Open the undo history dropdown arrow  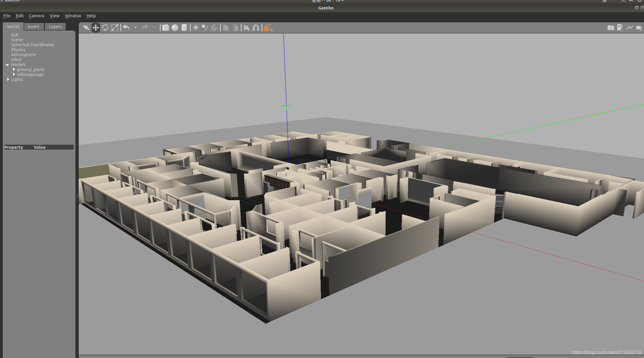(135, 28)
